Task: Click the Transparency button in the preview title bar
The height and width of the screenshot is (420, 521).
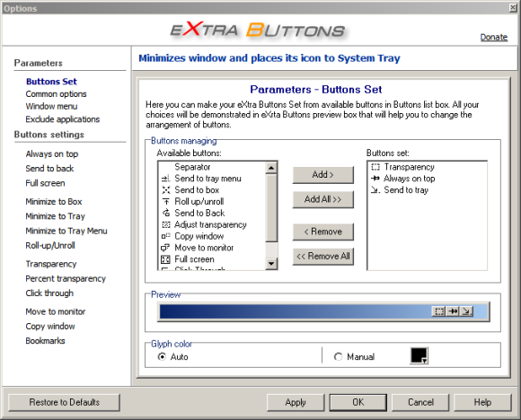Action: click(439, 311)
